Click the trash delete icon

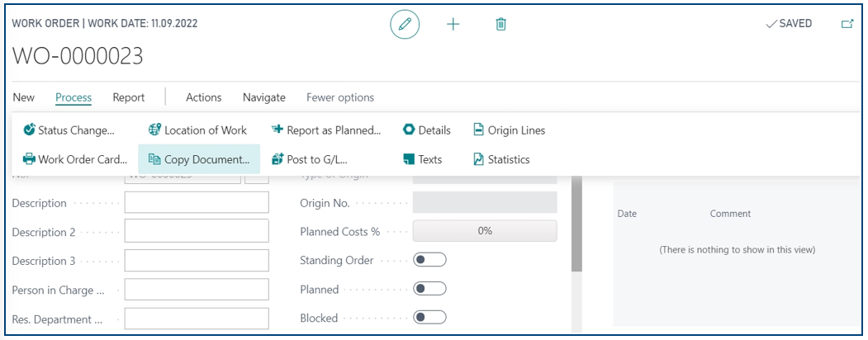click(x=501, y=24)
